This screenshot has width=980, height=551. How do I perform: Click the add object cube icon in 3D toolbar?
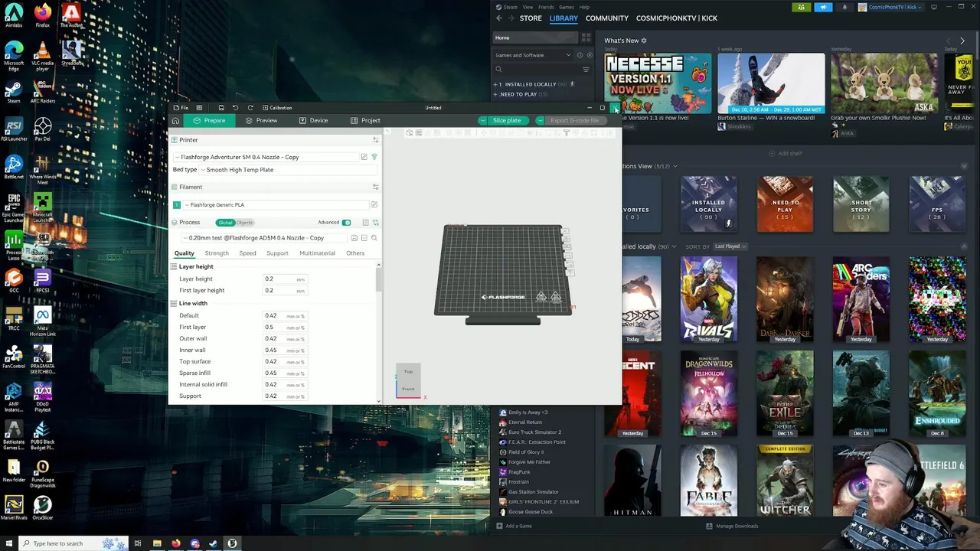[410, 133]
